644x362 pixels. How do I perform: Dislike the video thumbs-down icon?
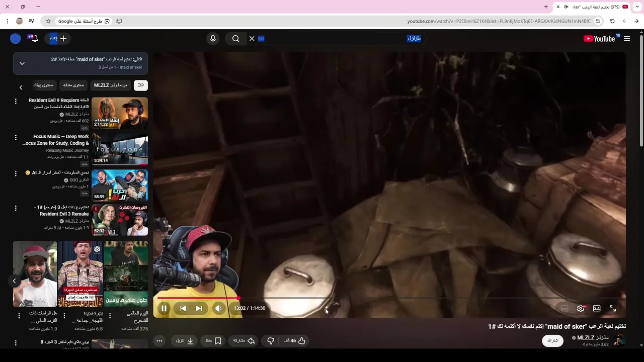point(271,341)
